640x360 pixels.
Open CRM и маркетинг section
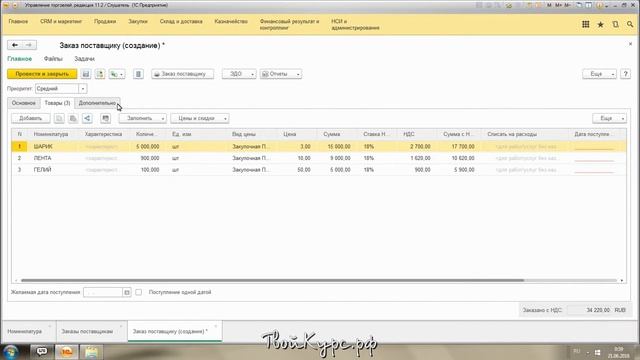coord(61,21)
